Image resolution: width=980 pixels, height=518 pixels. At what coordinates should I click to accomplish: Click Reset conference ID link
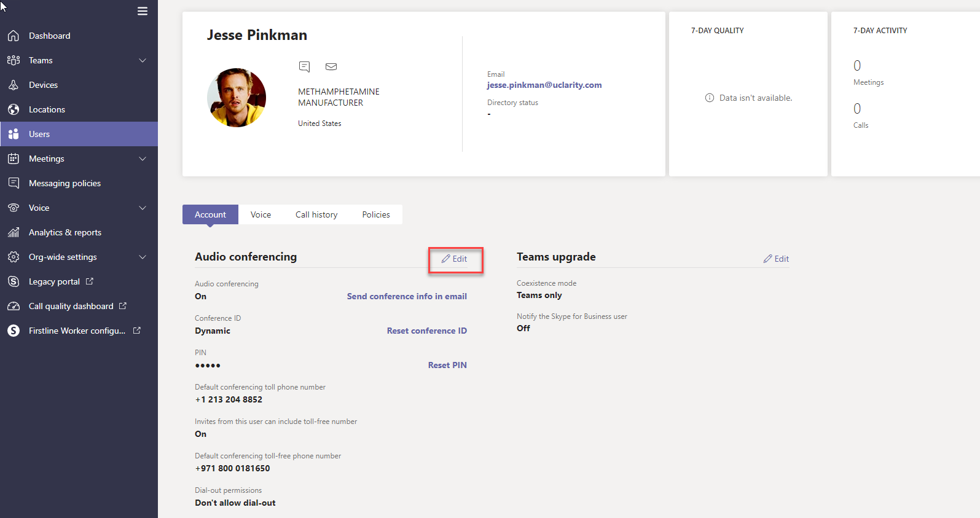pyautogui.click(x=427, y=331)
